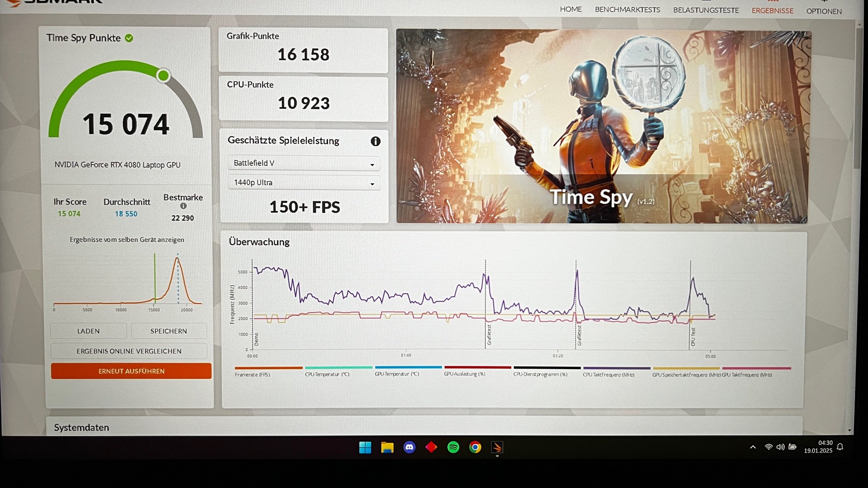Click the Wi-Fi icon in system tray
Viewport: 868px width, 488px height.
(x=768, y=447)
